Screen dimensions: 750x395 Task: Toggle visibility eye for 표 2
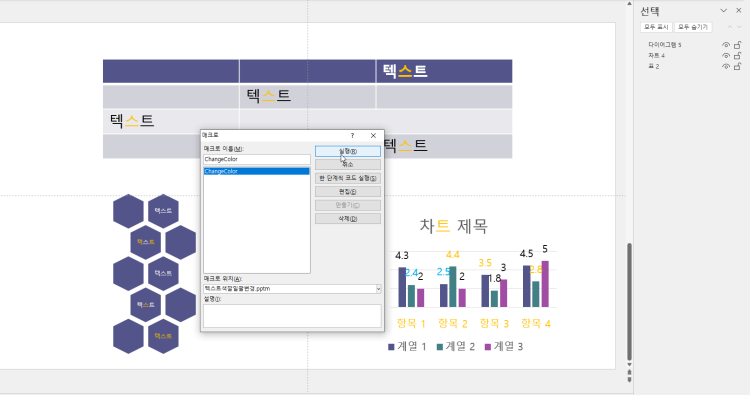(726, 66)
